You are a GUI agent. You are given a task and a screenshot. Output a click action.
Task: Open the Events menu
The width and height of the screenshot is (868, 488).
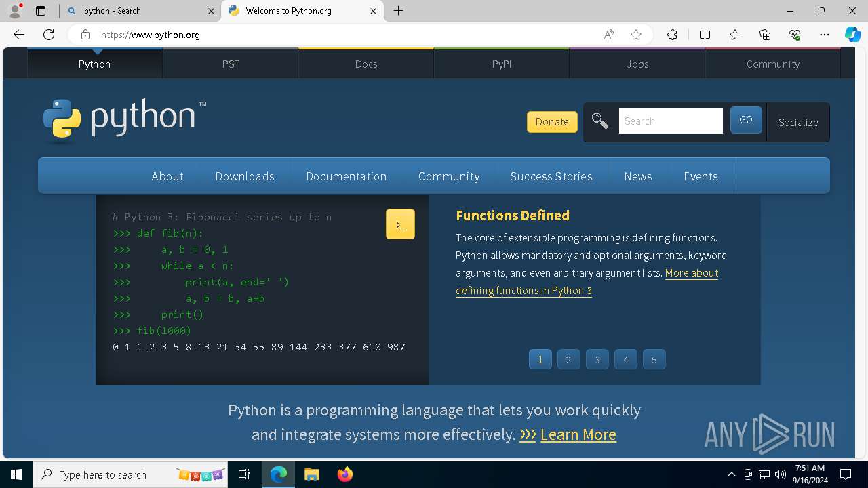point(701,176)
